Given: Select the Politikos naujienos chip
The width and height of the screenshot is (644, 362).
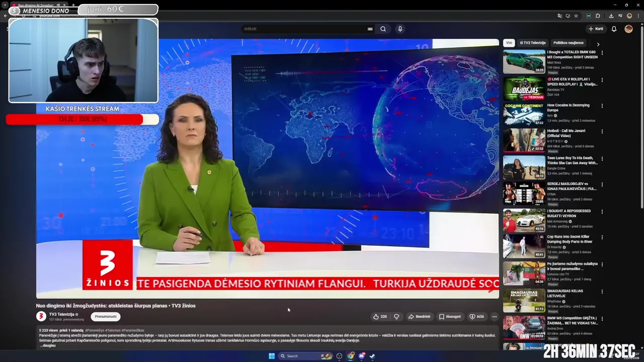Looking at the screenshot, I should [x=569, y=43].
